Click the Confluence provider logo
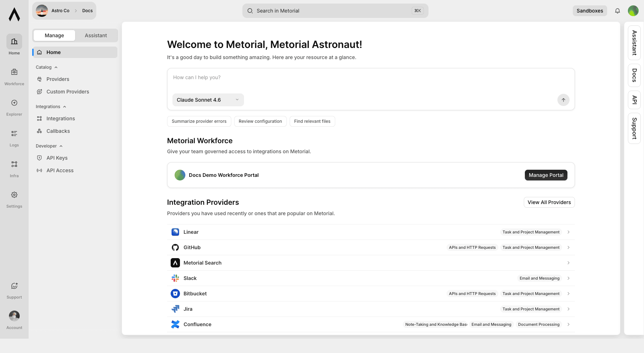Image resolution: width=644 pixels, height=353 pixels. coord(175,324)
